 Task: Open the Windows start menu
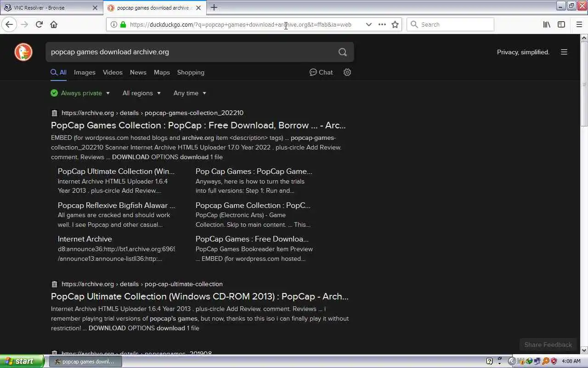[22, 361]
